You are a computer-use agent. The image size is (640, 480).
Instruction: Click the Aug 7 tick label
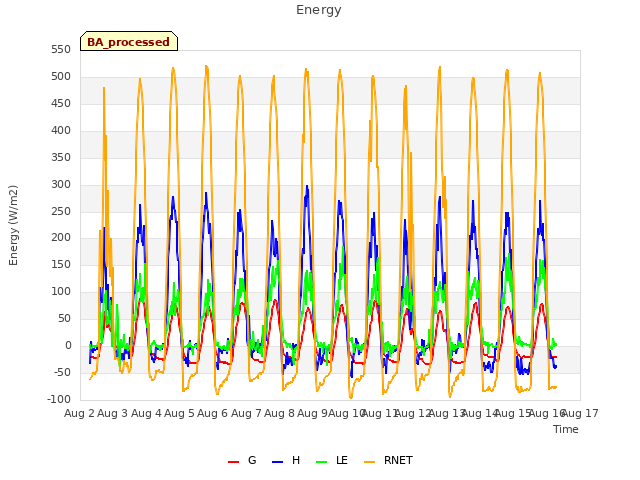(x=246, y=413)
